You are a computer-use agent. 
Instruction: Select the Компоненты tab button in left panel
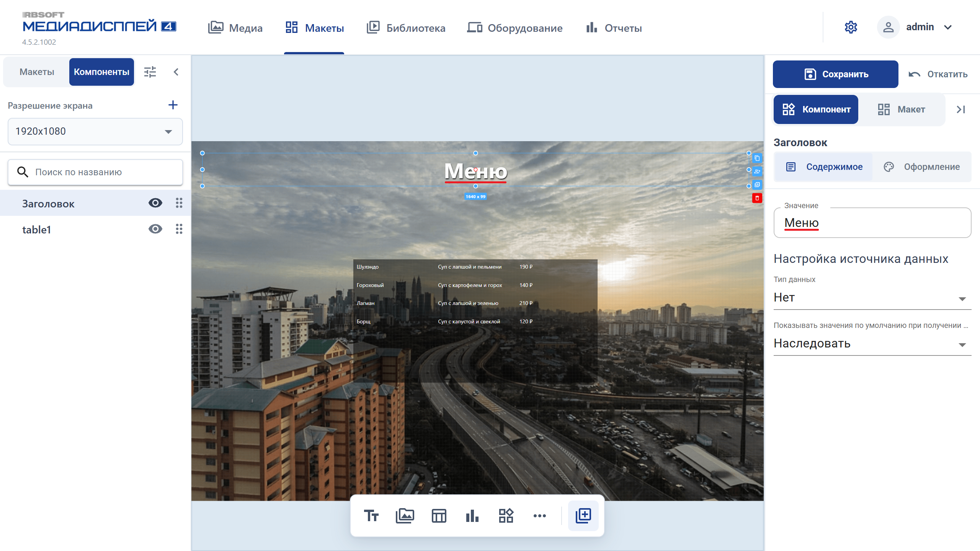(101, 72)
